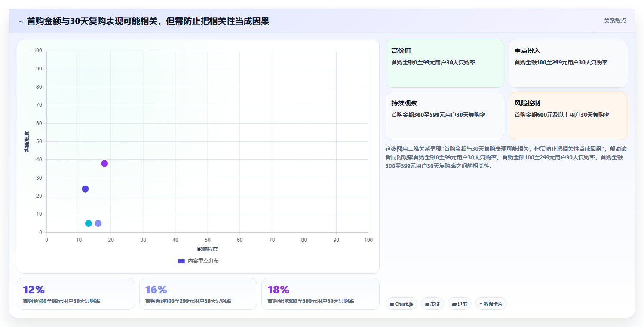Toggle the 内容重点分布 legend color swatch
The height and width of the screenshot is (327, 644).
click(x=181, y=261)
